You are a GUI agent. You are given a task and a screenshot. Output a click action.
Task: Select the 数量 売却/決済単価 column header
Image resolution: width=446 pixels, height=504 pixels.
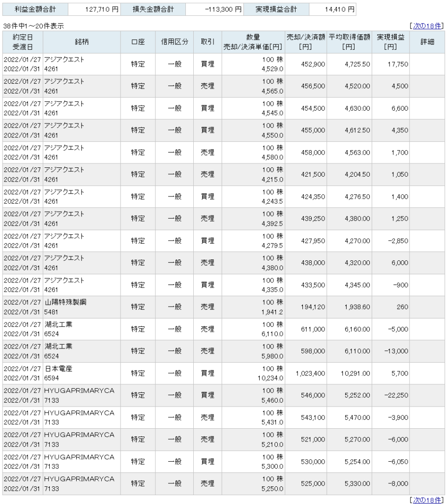pyautogui.click(x=253, y=42)
